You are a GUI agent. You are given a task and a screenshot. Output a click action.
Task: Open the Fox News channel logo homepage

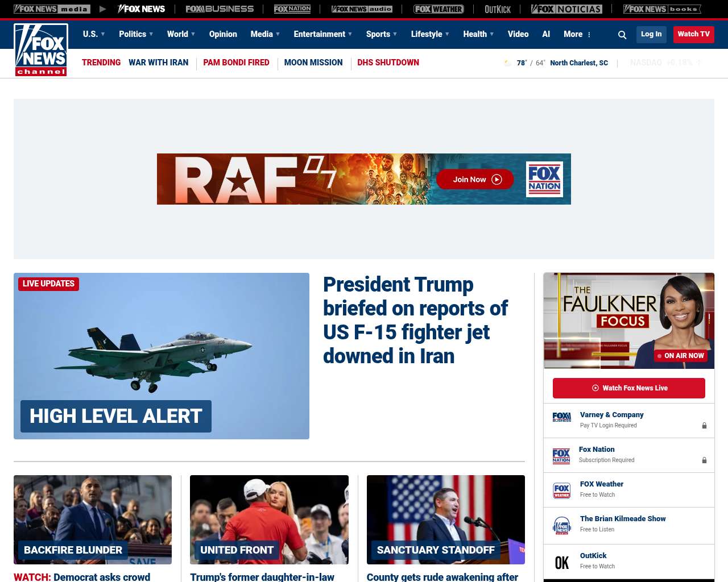41,50
